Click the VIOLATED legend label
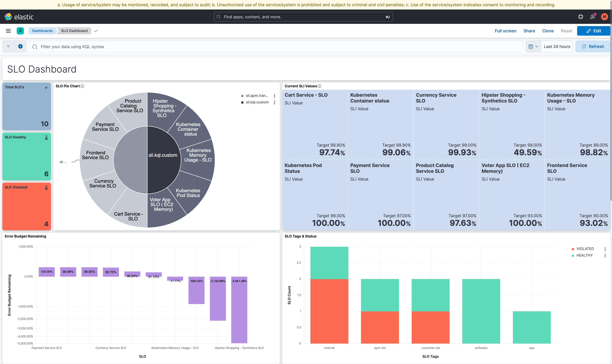This screenshot has height=364, width=612. pos(585,249)
